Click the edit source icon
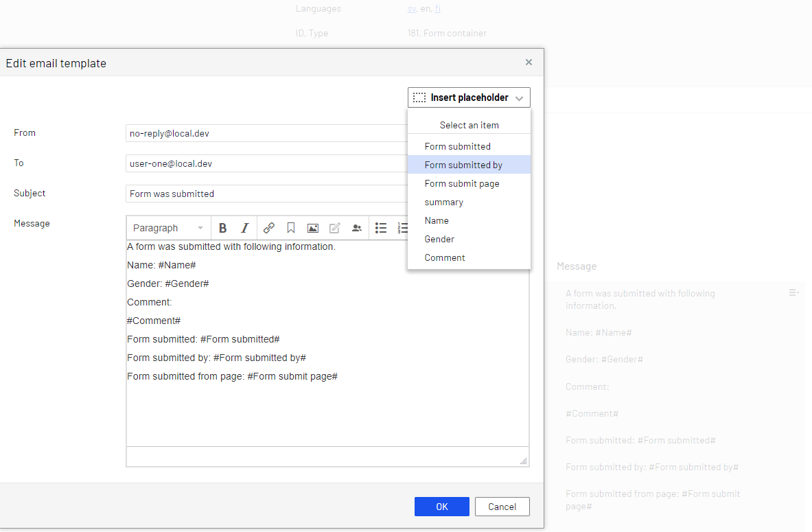 click(334, 227)
